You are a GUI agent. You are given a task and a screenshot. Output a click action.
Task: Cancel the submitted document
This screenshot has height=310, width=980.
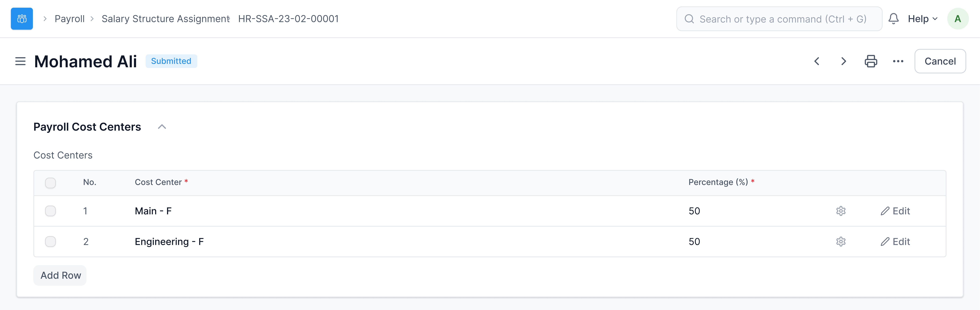(940, 61)
